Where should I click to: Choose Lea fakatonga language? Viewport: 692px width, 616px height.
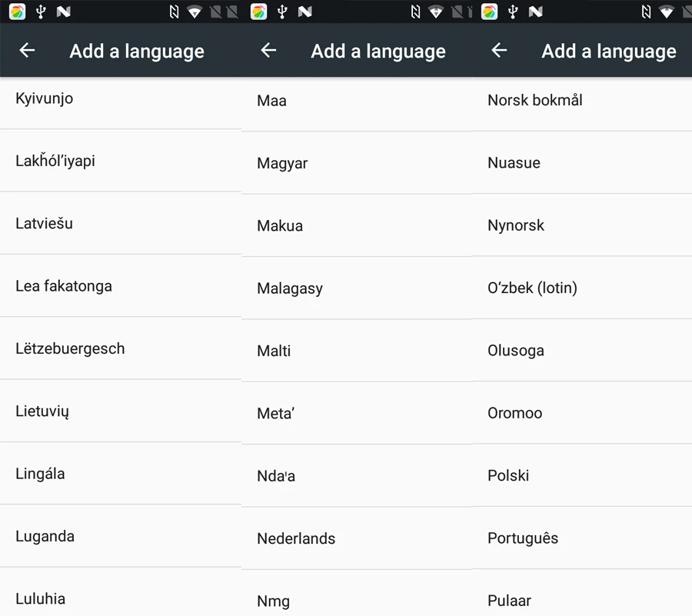(x=121, y=286)
